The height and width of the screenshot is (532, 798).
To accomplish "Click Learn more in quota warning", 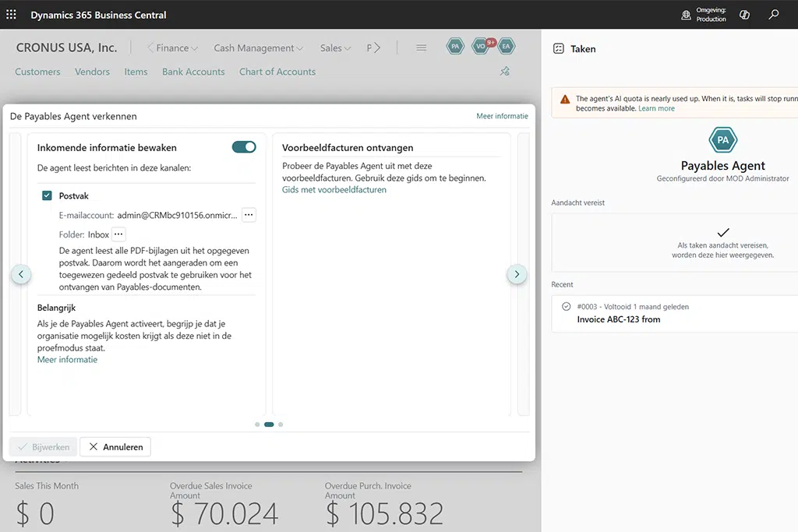I will (x=656, y=108).
